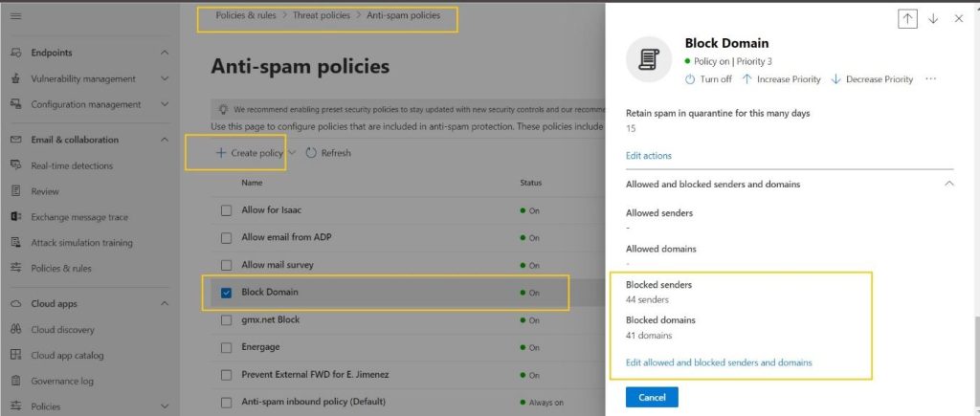Collapse Allowed and blocked senders section

[948, 184]
